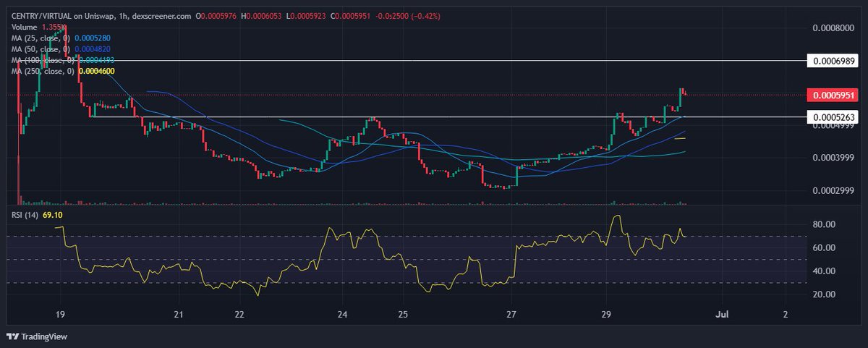Click the RSI 60.00 axis label
The height and width of the screenshot is (348, 868).
coord(823,247)
